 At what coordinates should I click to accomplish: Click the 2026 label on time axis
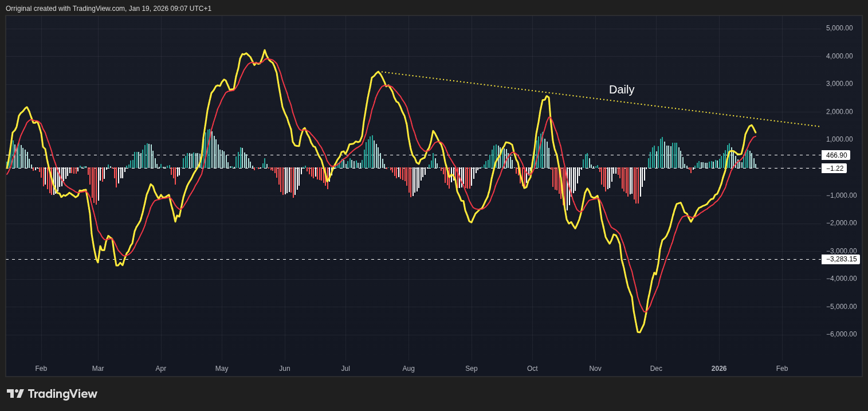719,369
